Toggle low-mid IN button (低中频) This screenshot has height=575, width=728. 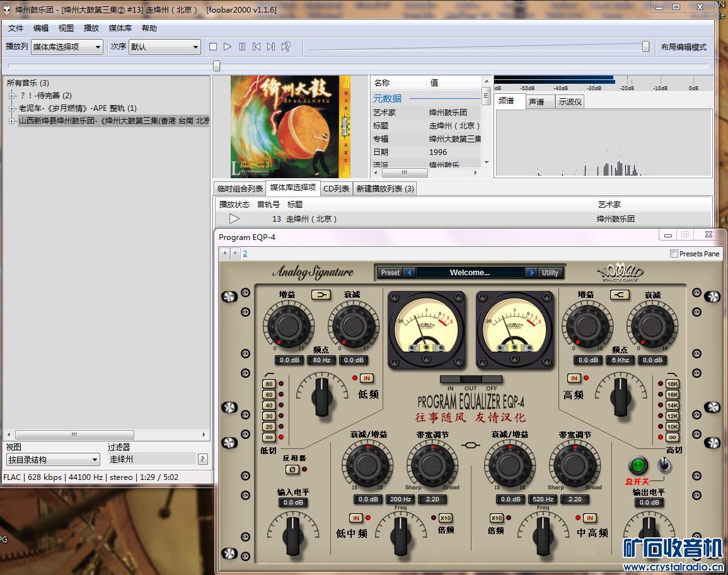[x=356, y=518]
